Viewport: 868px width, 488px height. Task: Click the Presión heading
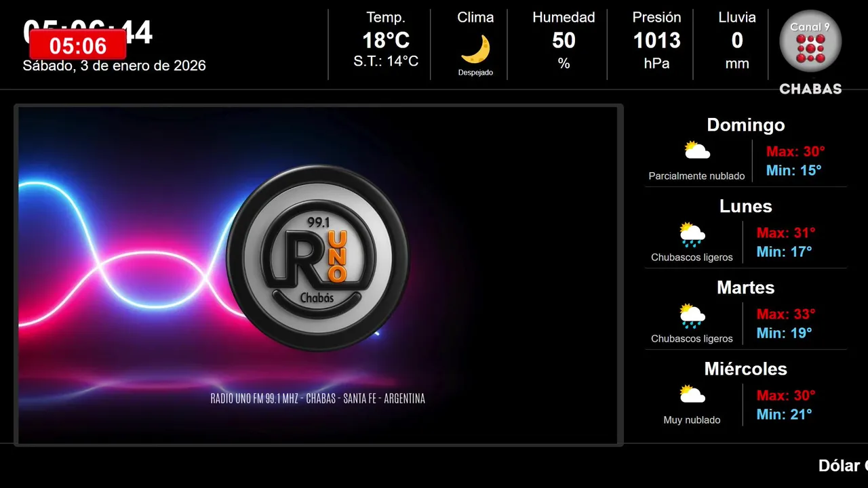[656, 18]
